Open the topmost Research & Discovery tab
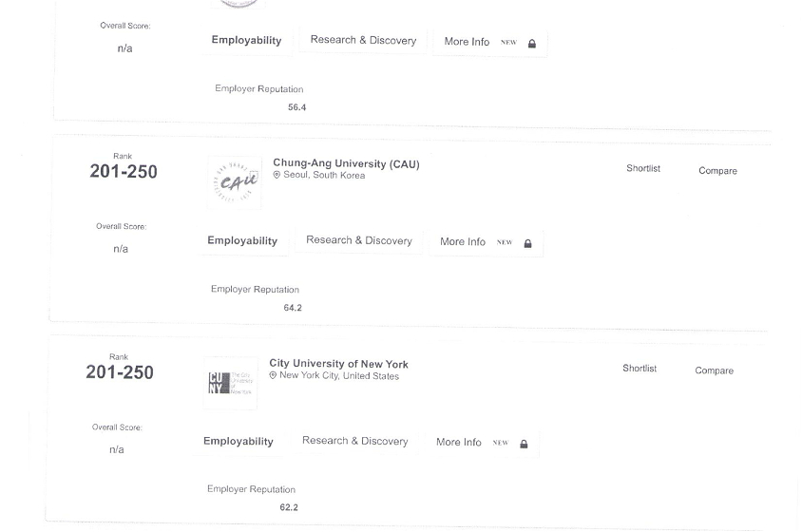The image size is (802, 532). 363,41
